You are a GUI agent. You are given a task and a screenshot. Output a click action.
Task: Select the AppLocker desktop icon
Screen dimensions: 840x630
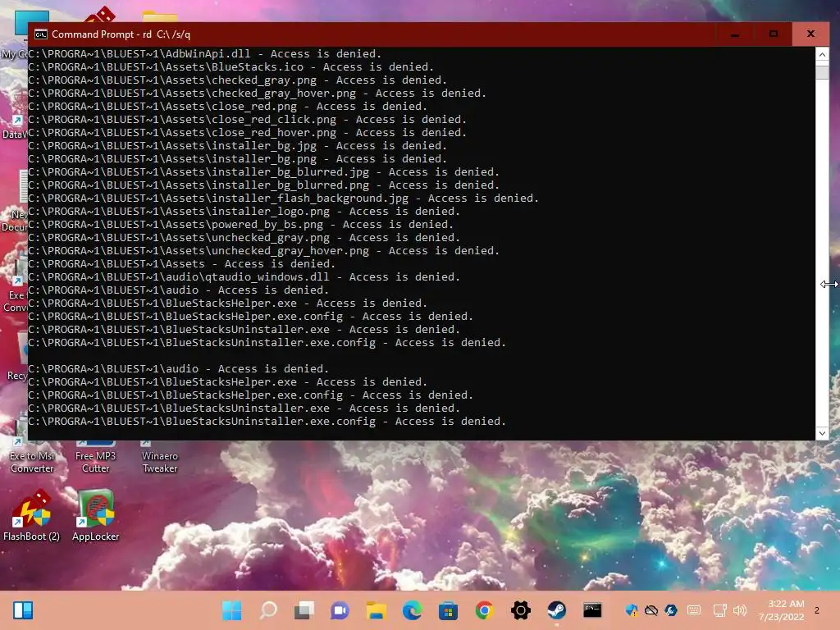[x=95, y=515]
